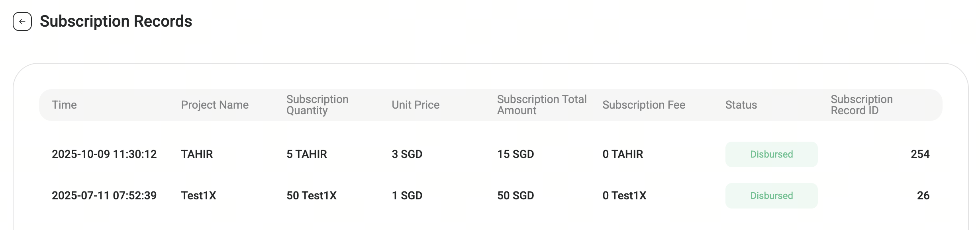Click record ID 254
The height and width of the screenshot is (230, 980).
(920, 154)
